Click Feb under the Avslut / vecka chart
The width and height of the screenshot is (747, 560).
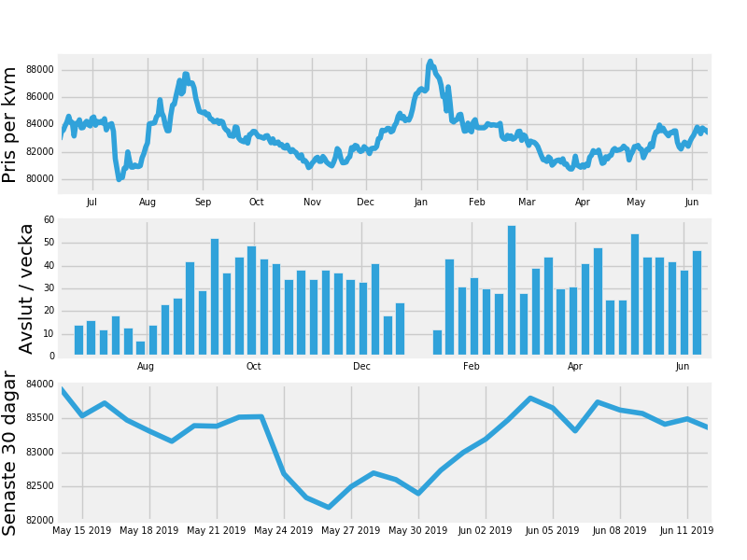[472, 366]
